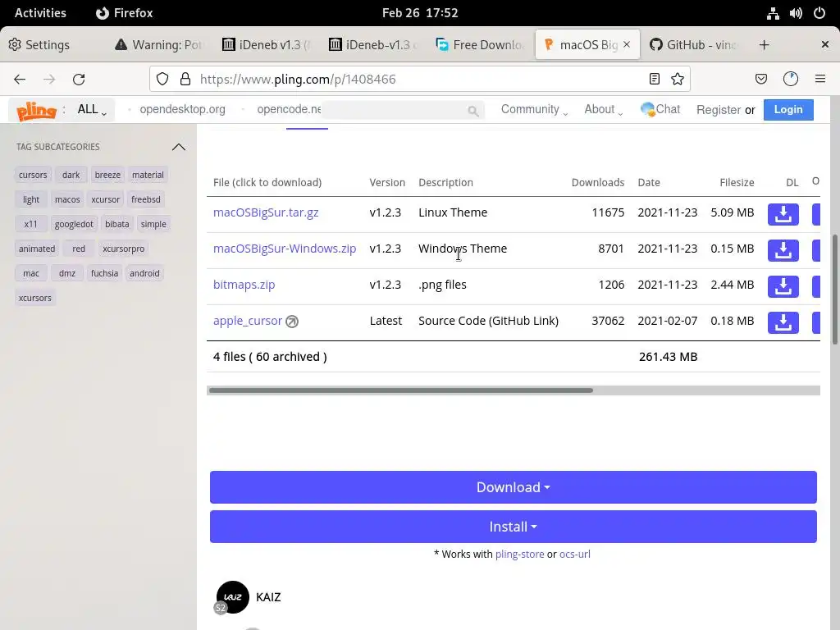Click the opendesktop.org link
840x630 pixels.
pyautogui.click(x=182, y=109)
